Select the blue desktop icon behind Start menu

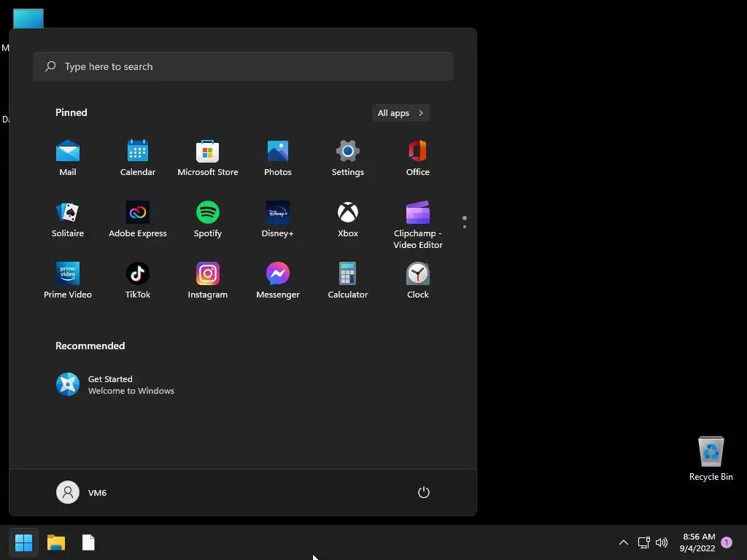click(x=28, y=18)
